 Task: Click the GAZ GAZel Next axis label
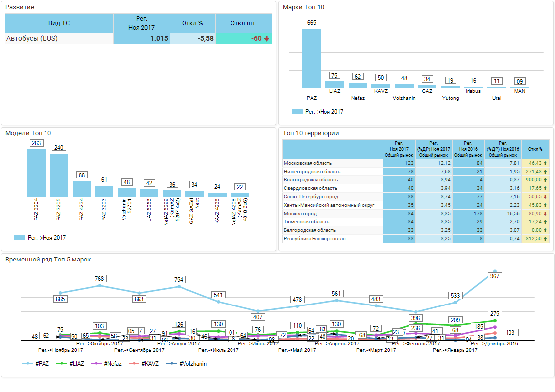click(194, 211)
